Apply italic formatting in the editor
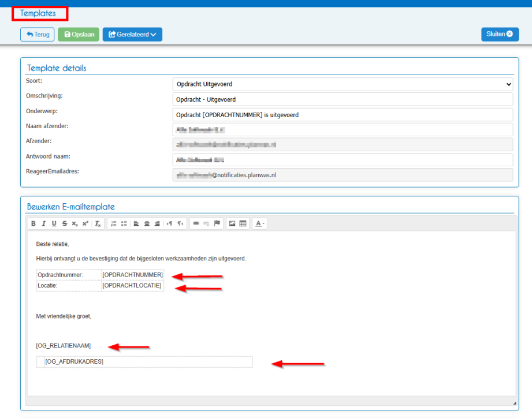Screen dimensions: 532x418 (x=43, y=224)
